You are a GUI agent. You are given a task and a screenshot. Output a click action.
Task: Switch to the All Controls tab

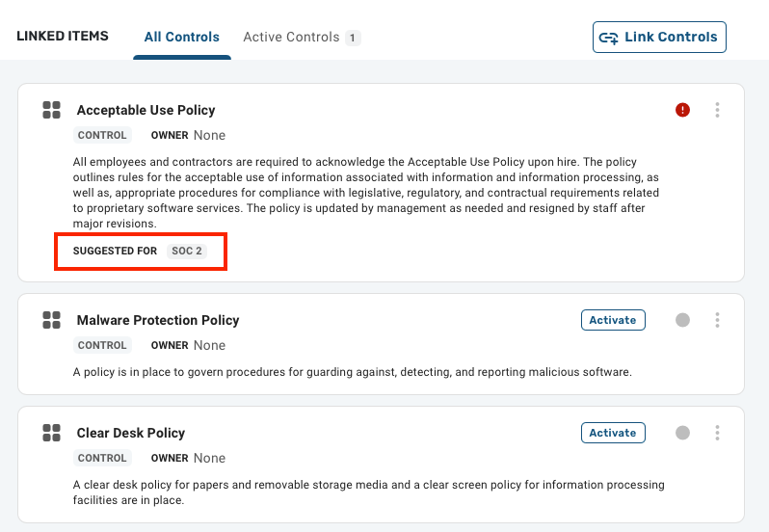pyautogui.click(x=182, y=38)
